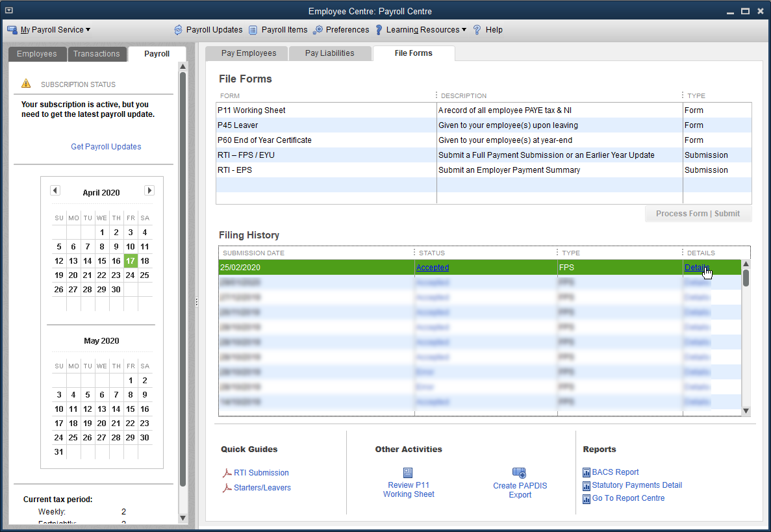Click the Payroll Updates refresh icon
The image size is (771, 532).
tap(178, 30)
